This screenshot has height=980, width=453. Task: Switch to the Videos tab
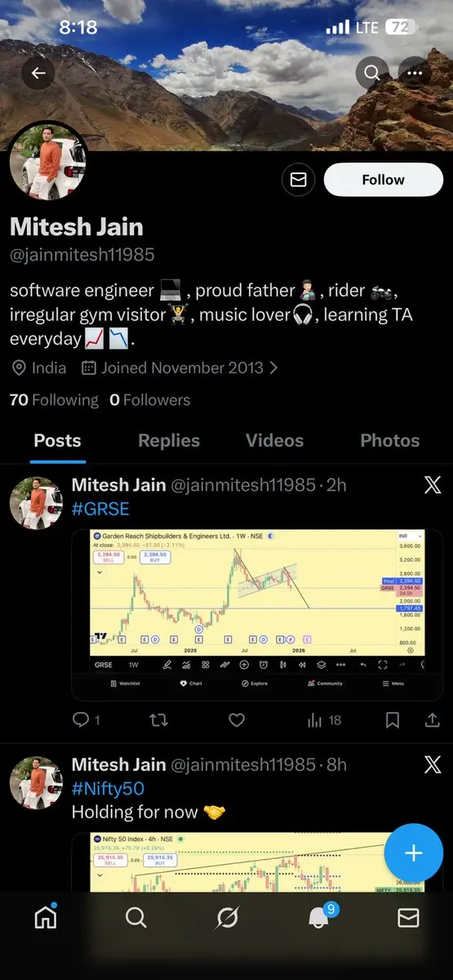tap(275, 440)
